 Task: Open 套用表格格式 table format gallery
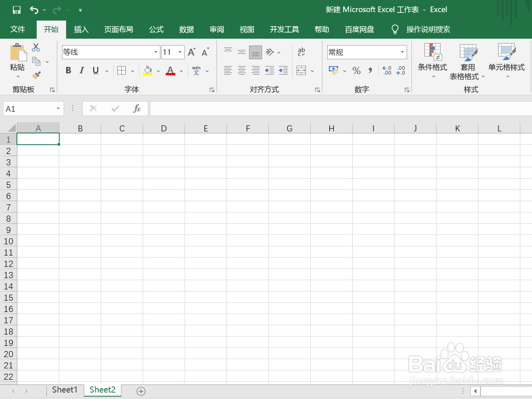468,62
